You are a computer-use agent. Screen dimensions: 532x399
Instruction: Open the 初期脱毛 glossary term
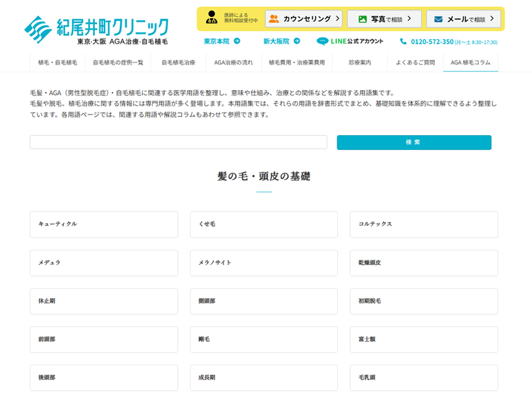(424, 301)
